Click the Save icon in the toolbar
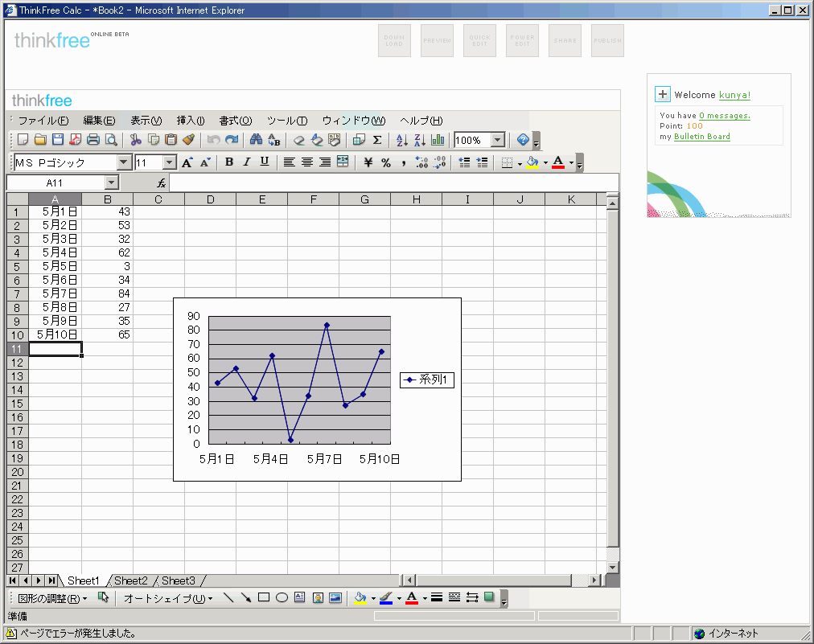This screenshot has height=644, width=814. coord(58,140)
